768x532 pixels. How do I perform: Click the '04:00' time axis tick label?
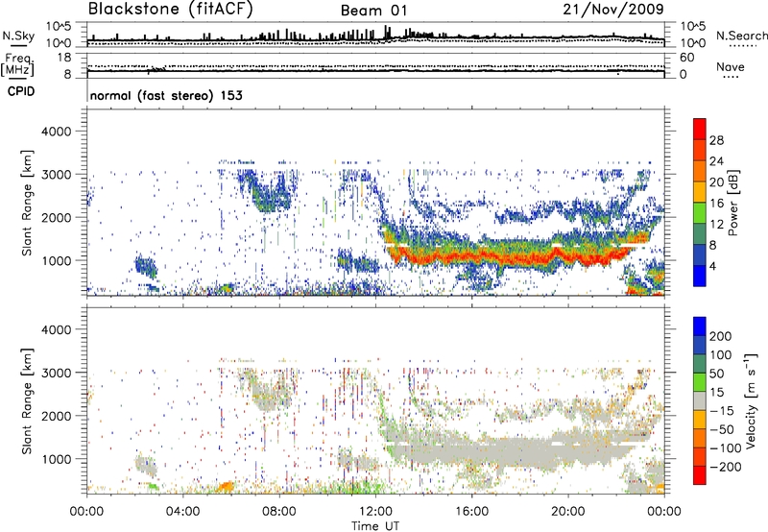183,512
